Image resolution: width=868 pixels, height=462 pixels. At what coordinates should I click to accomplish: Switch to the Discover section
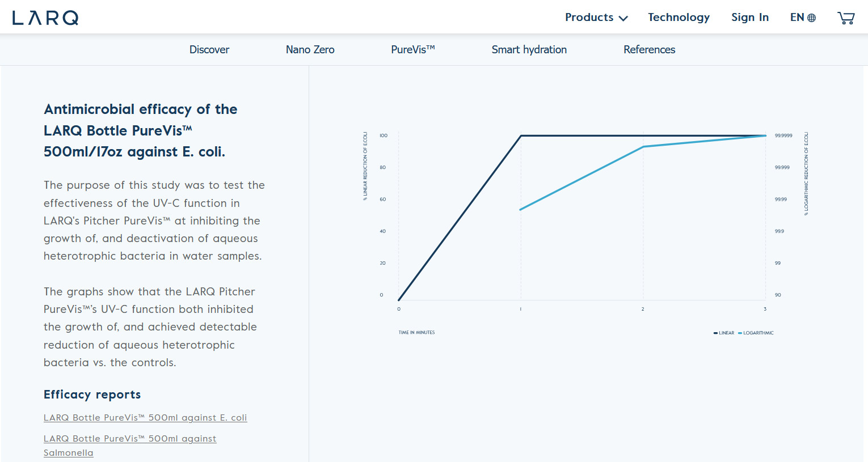[209, 50]
